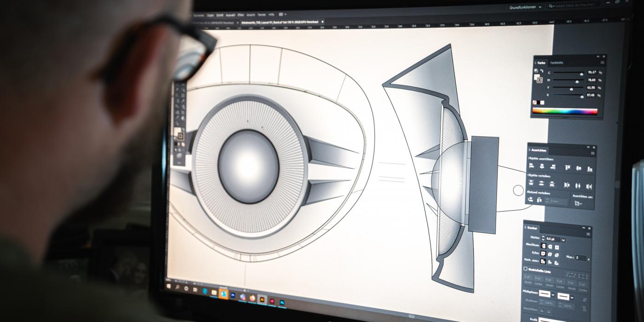
Task: Distribute objects by top edges
Action: point(531,182)
